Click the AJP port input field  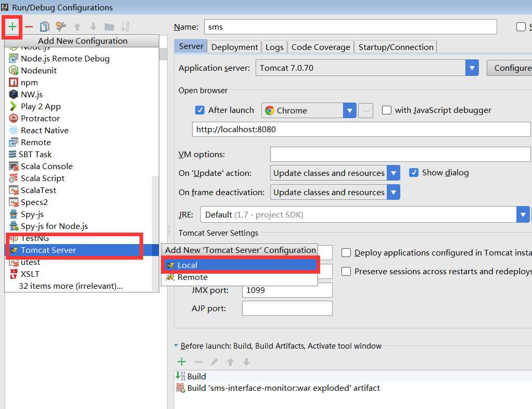(x=287, y=308)
